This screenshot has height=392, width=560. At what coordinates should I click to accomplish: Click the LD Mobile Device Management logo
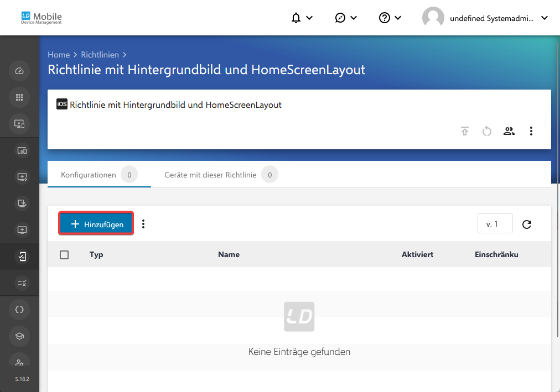point(42,18)
